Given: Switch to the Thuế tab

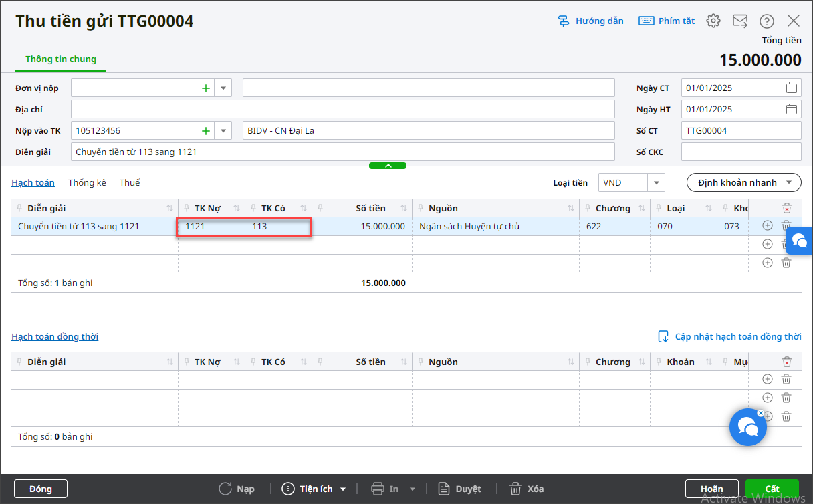Looking at the screenshot, I should (130, 182).
